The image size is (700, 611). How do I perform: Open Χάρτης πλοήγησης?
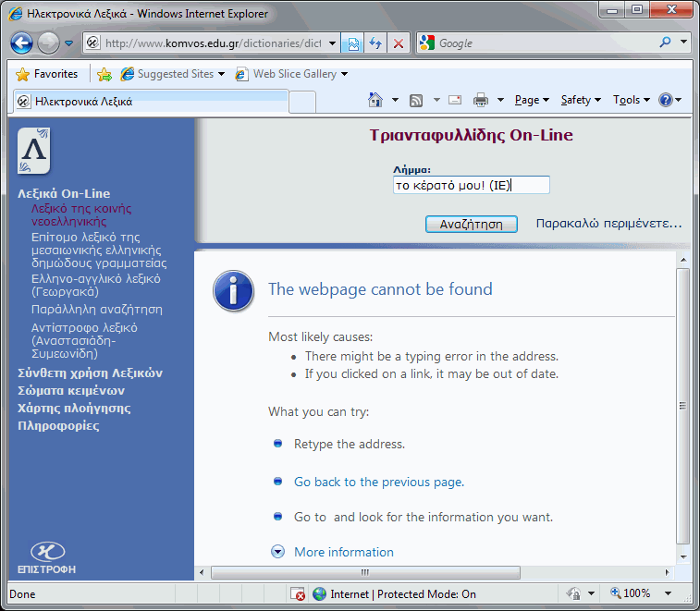coord(74,409)
